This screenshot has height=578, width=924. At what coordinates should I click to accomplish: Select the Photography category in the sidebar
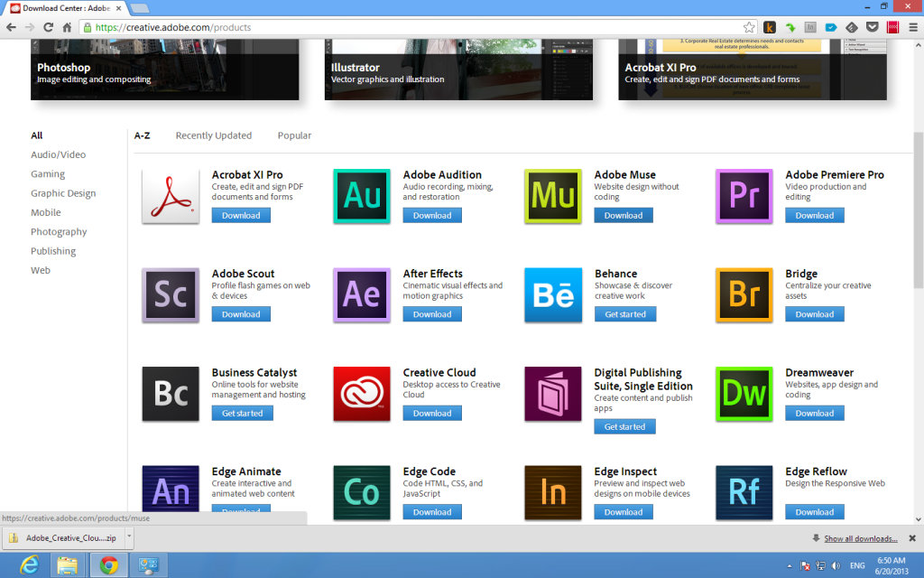59,231
